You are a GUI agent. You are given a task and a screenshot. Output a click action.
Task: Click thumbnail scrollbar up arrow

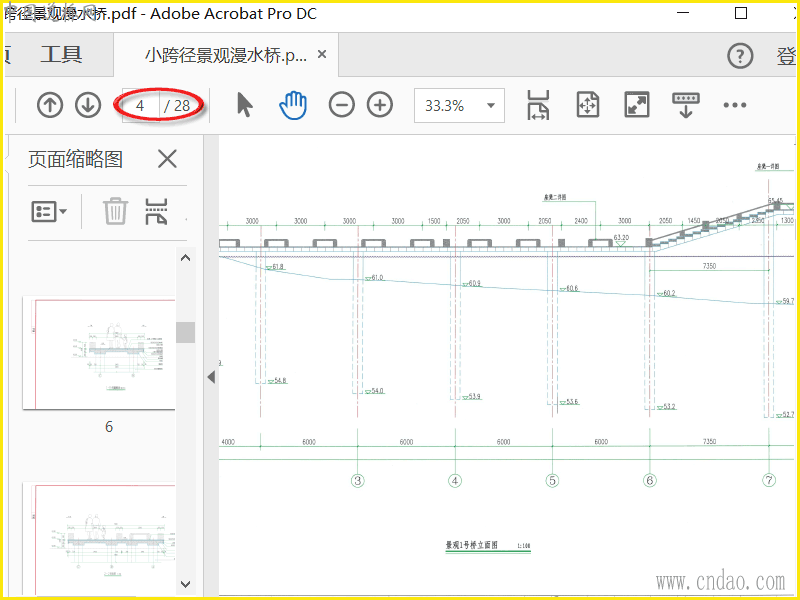186,258
